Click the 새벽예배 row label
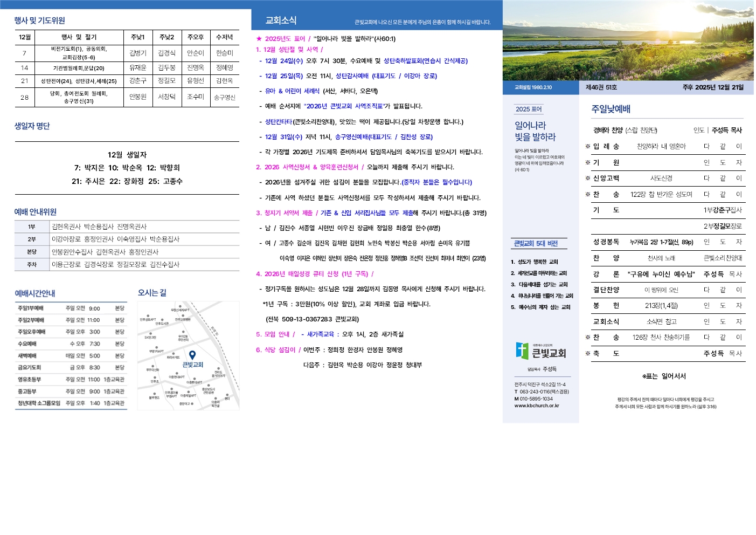This screenshot has width=756, height=535. (x=27, y=356)
